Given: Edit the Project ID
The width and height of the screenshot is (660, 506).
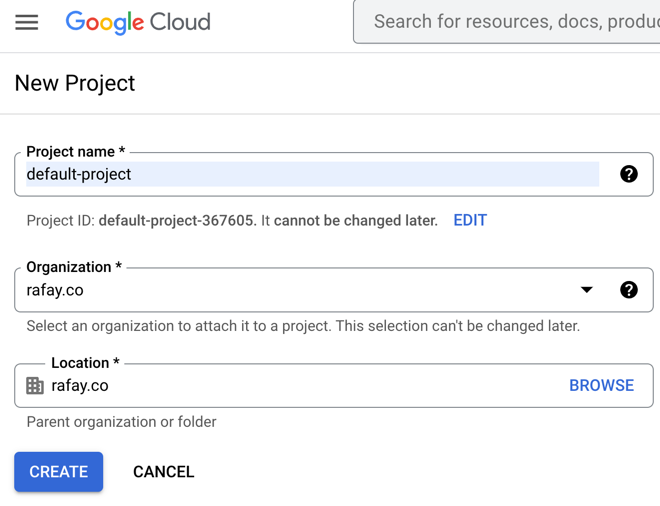Looking at the screenshot, I should (x=470, y=220).
